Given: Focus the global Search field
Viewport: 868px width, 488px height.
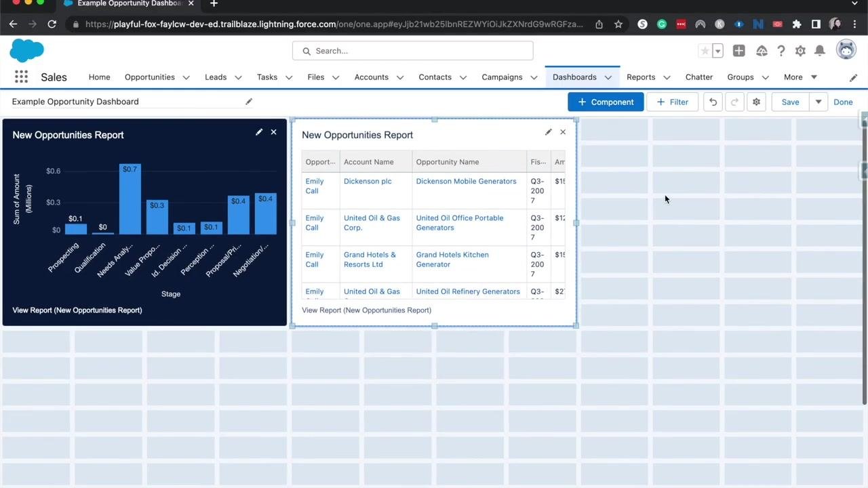Looking at the screenshot, I should (412, 51).
